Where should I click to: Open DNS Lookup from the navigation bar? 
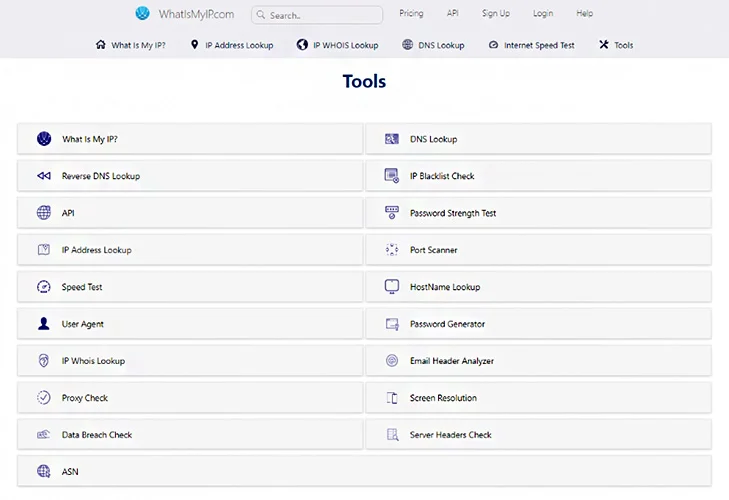tap(433, 45)
